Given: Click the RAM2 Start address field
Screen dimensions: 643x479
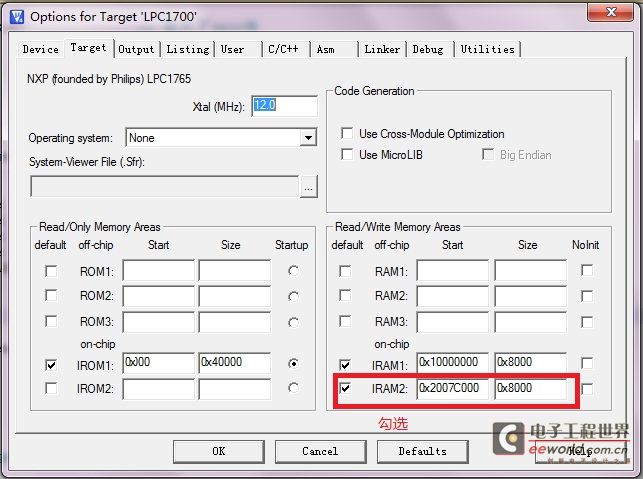Looking at the screenshot, I should click(453, 296).
